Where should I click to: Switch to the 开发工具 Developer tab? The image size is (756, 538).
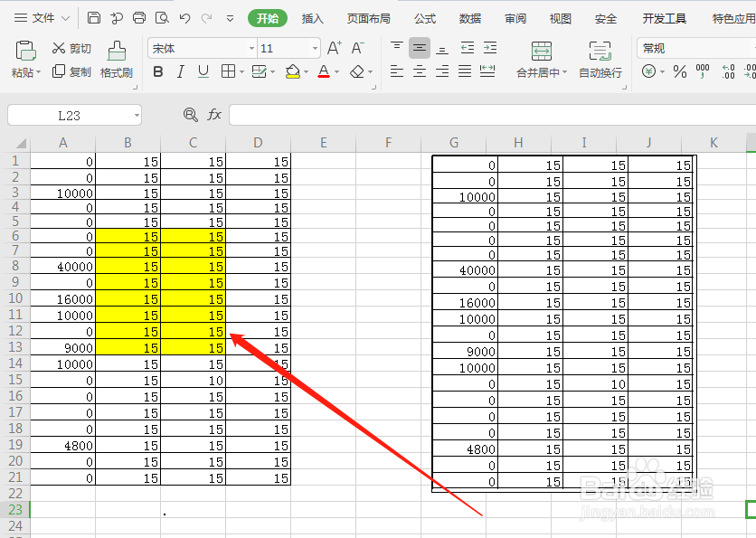[x=665, y=18]
